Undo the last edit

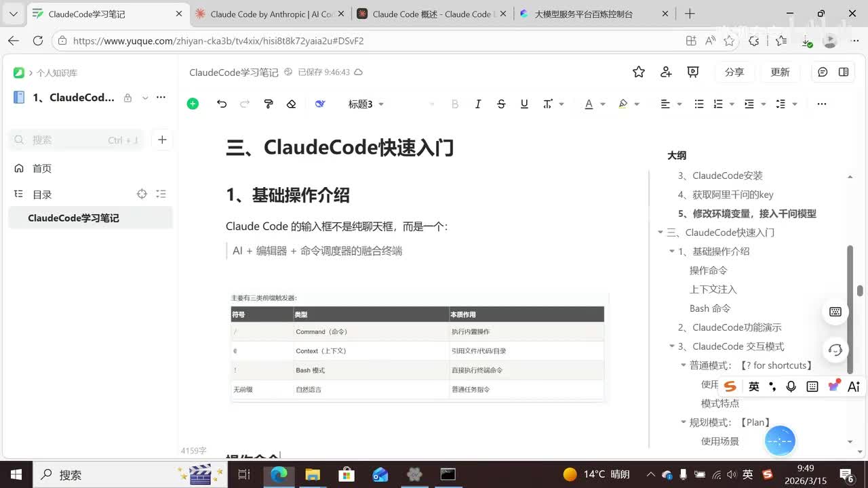[x=222, y=104]
